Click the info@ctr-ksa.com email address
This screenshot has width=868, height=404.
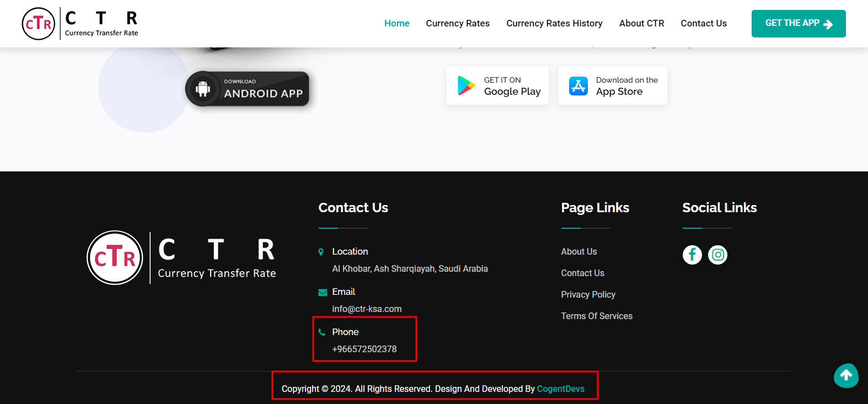pyautogui.click(x=367, y=309)
